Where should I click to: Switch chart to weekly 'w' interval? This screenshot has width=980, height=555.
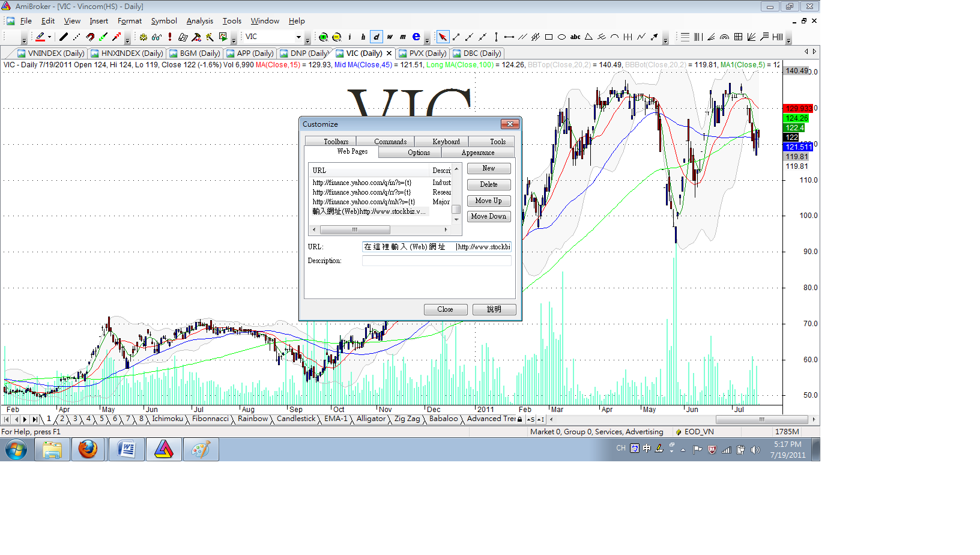pyautogui.click(x=390, y=37)
